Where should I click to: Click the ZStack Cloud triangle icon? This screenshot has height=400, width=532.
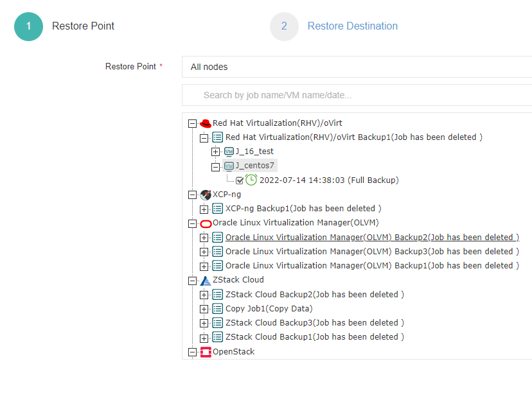pyautogui.click(x=206, y=281)
